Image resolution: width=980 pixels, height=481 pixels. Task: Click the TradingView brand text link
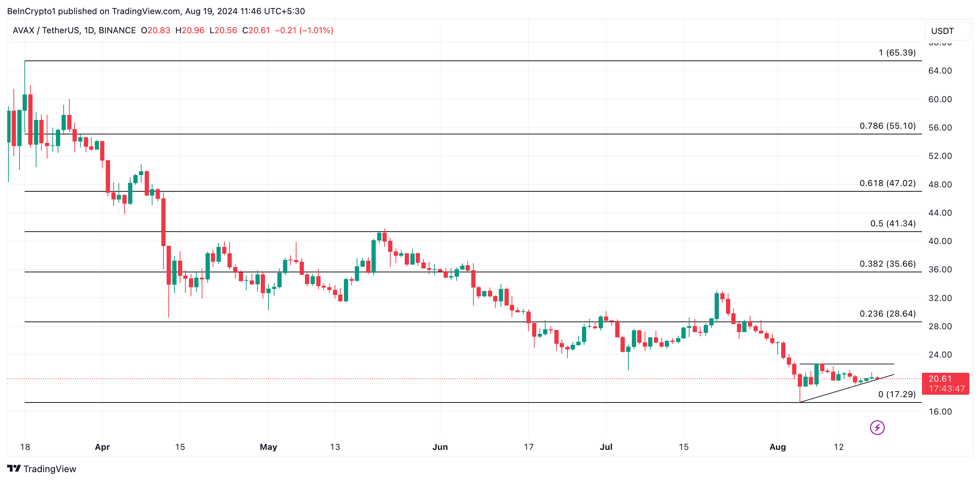[50, 469]
